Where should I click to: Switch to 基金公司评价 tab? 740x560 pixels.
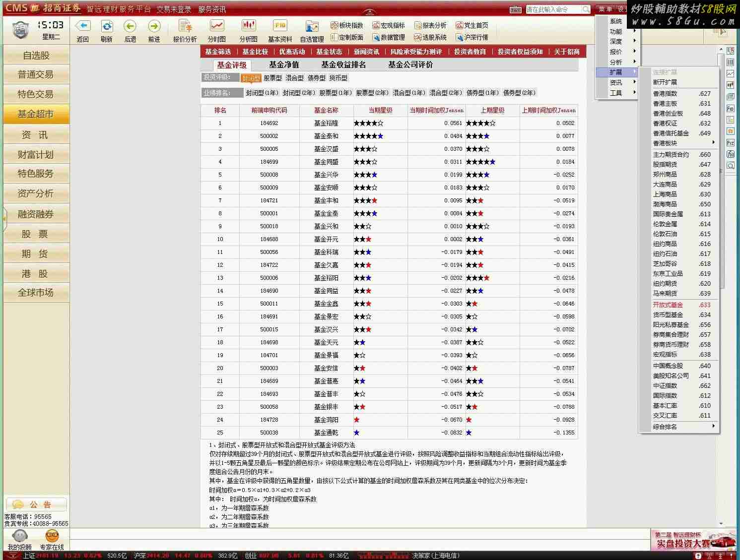(x=410, y=64)
